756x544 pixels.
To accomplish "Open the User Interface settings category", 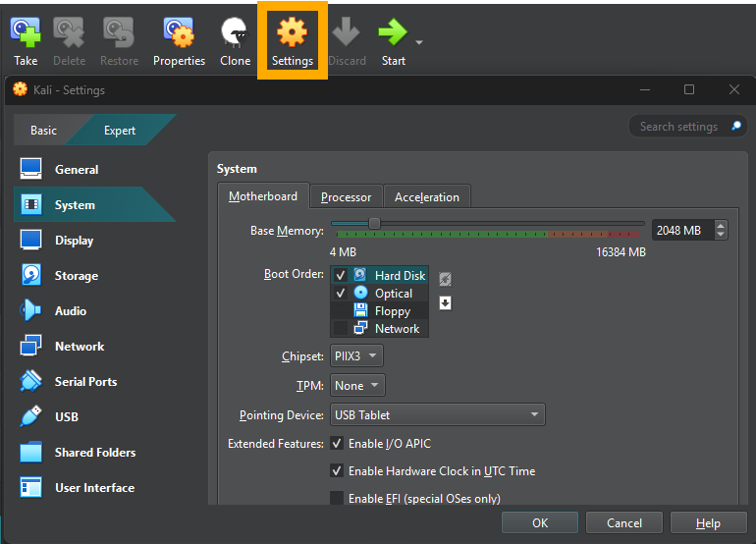I will tap(94, 488).
